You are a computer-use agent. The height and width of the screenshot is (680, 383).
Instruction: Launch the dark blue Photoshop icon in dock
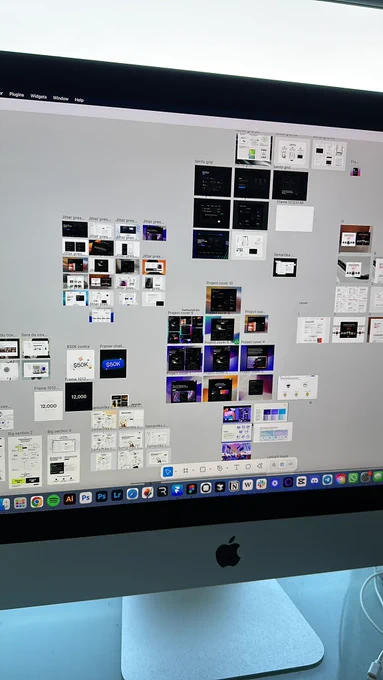coord(101,497)
